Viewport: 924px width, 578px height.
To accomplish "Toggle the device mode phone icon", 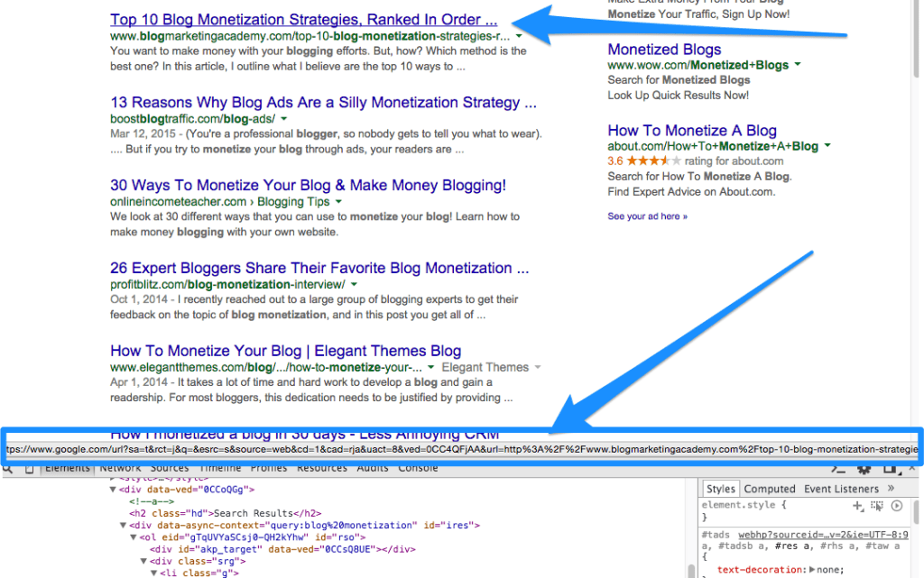I will (30, 469).
